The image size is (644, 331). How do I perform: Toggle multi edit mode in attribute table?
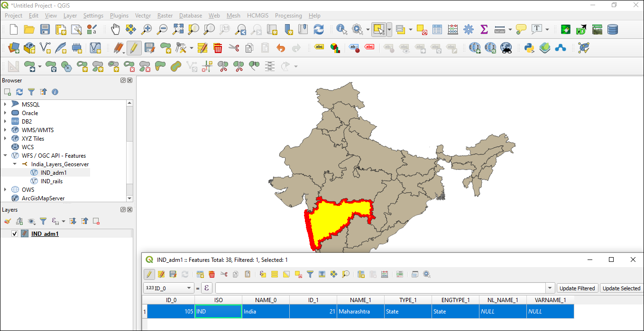tap(161, 274)
